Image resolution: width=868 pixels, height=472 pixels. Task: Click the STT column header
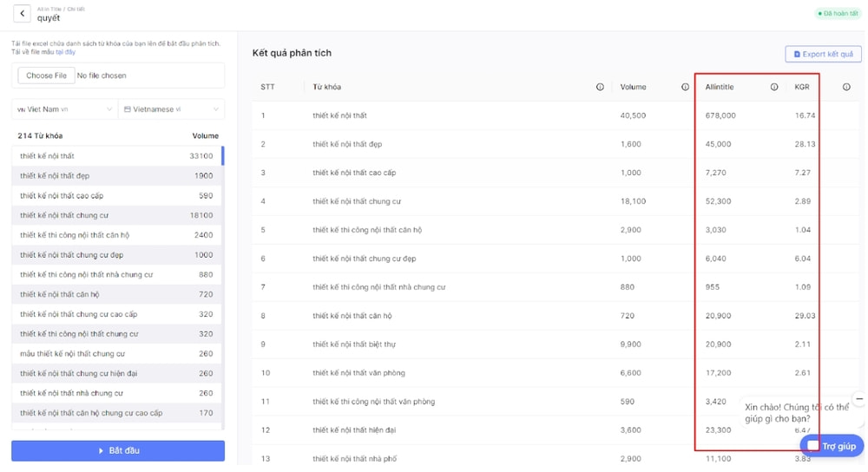(267, 87)
